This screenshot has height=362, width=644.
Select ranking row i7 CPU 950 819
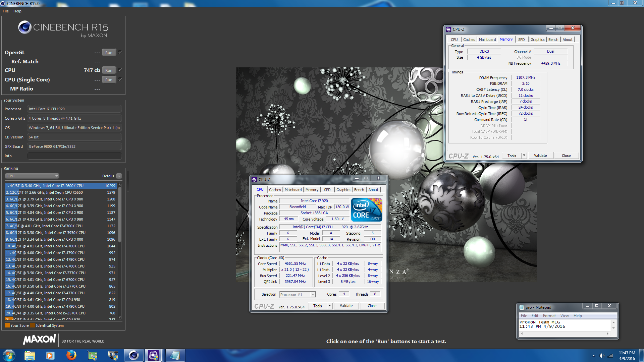61,299
